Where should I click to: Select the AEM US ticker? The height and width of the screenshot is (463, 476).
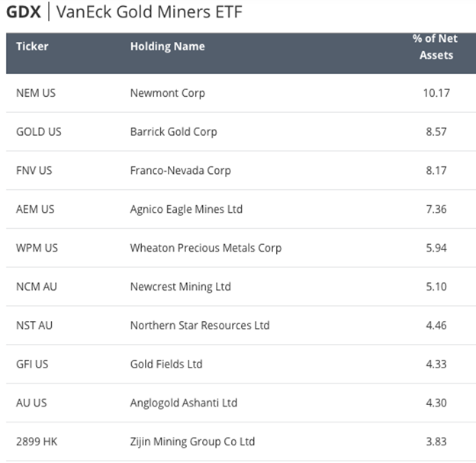click(35, 210)
